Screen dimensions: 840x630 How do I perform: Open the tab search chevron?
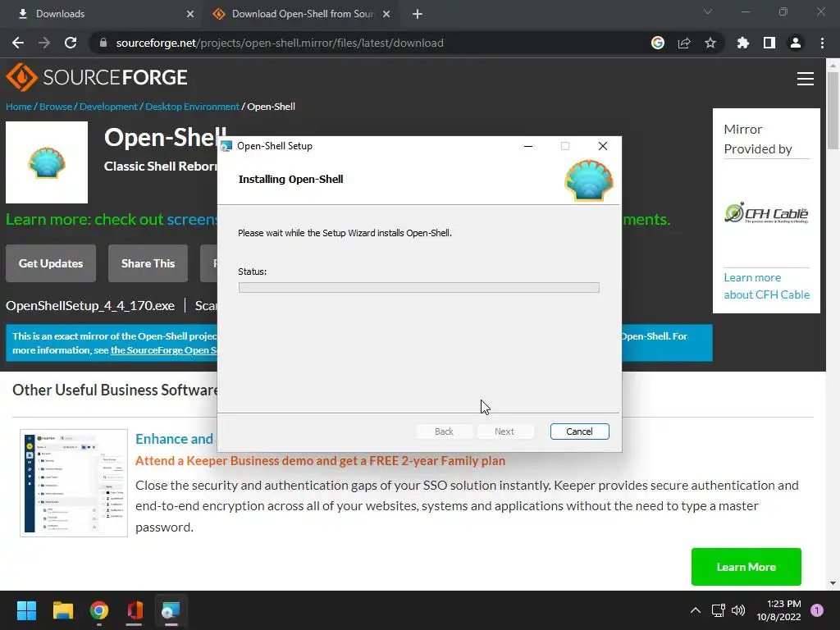[708, 11]
